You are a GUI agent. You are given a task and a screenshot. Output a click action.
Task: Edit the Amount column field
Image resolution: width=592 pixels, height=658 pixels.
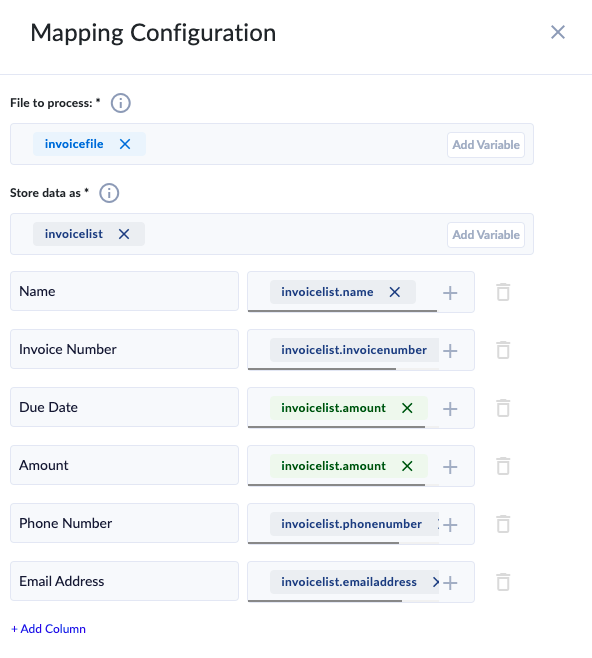(x=124, y=465)
